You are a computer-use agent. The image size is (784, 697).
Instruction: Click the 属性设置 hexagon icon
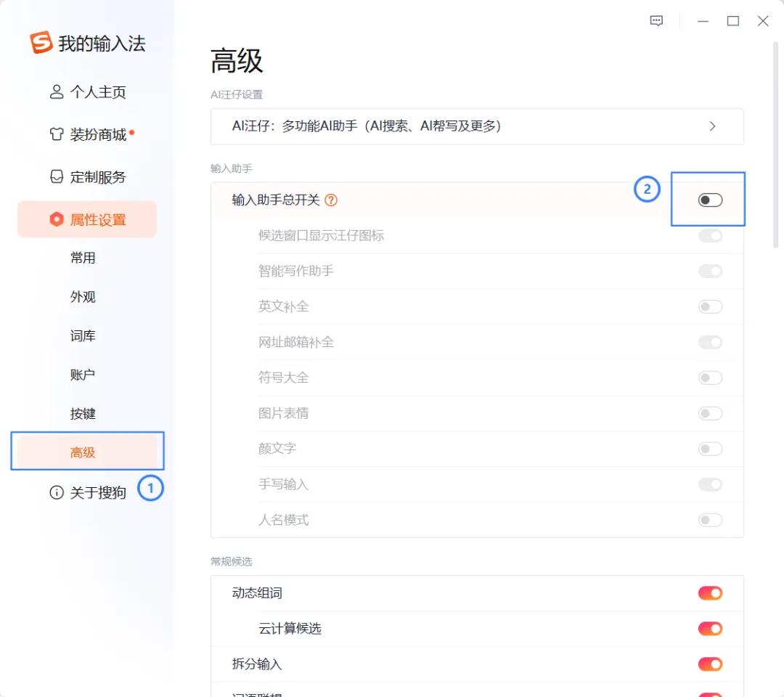(x=57, y=219)
